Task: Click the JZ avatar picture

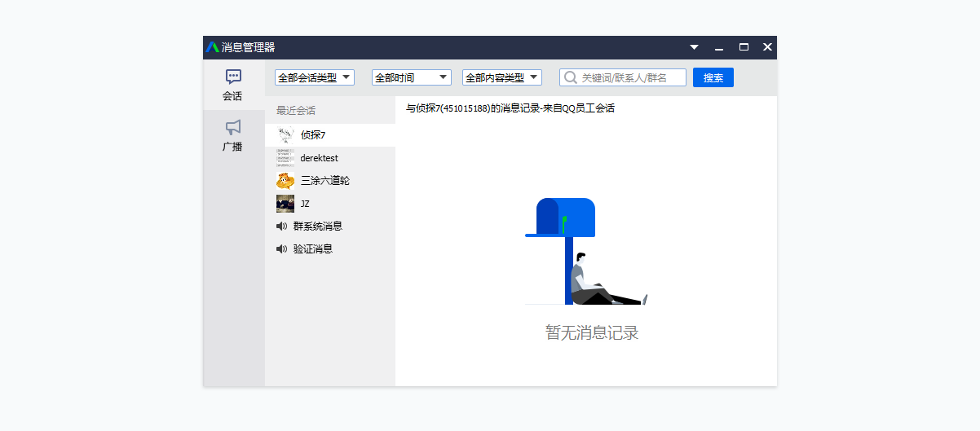Action: 285,204
